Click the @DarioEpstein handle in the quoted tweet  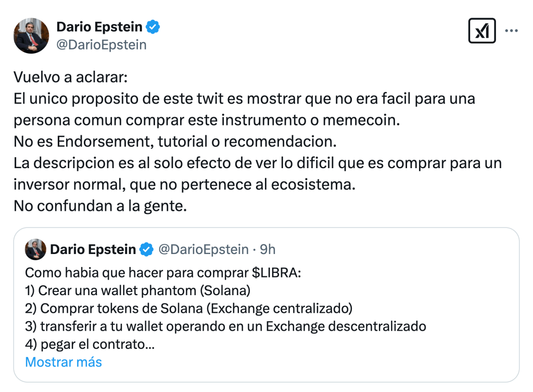[203, 250]
